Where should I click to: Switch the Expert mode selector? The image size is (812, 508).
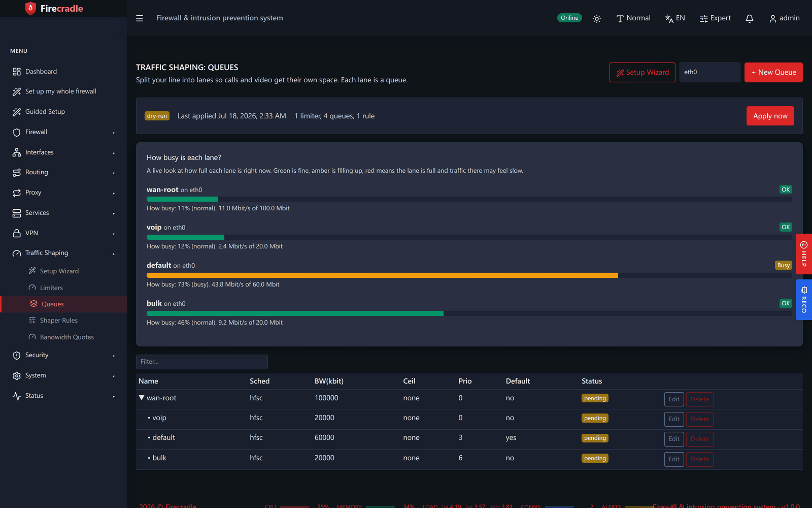click(x=715, y=18)
